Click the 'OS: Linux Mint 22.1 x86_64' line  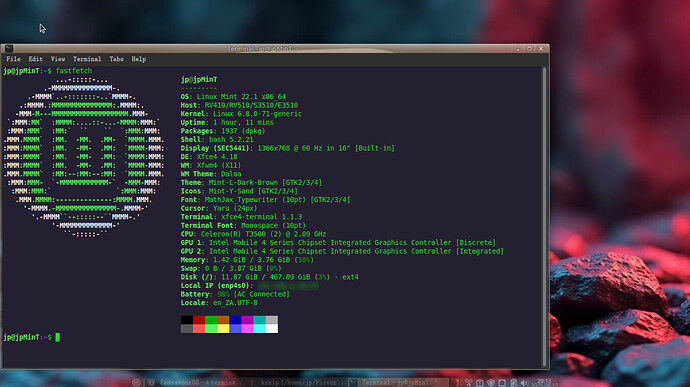[233, 96]
